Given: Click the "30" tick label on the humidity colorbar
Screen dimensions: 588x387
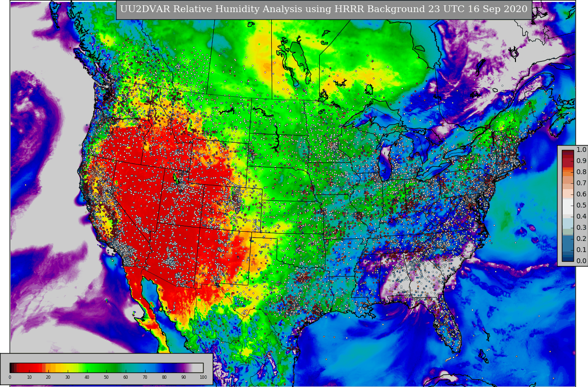Looking at the screenshot, I should (x=68, y=377).
